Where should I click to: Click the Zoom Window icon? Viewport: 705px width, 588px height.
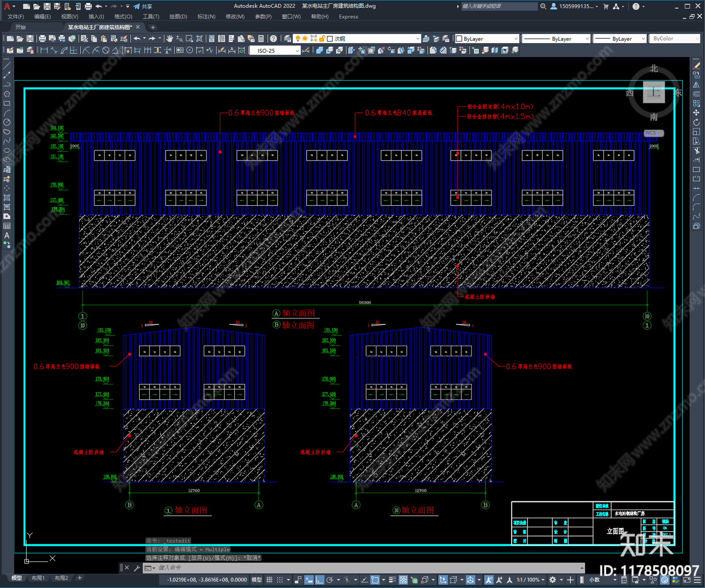point(189,39)
